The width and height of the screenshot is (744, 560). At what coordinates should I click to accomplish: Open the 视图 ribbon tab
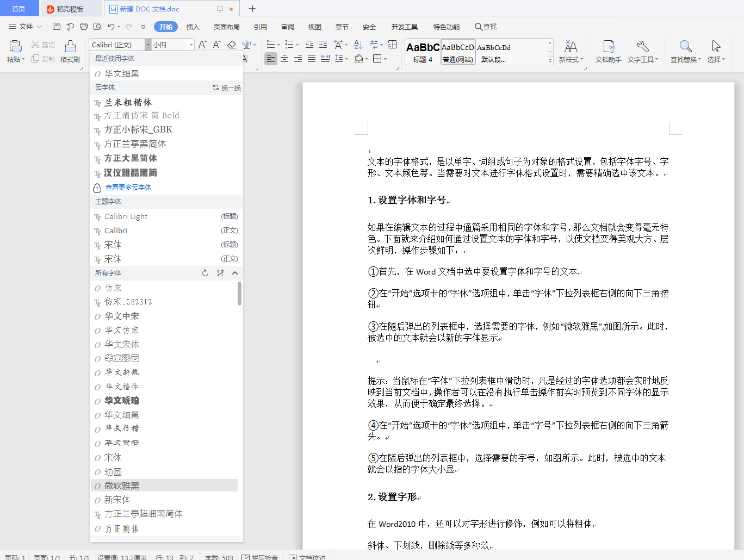pos(315,27)
